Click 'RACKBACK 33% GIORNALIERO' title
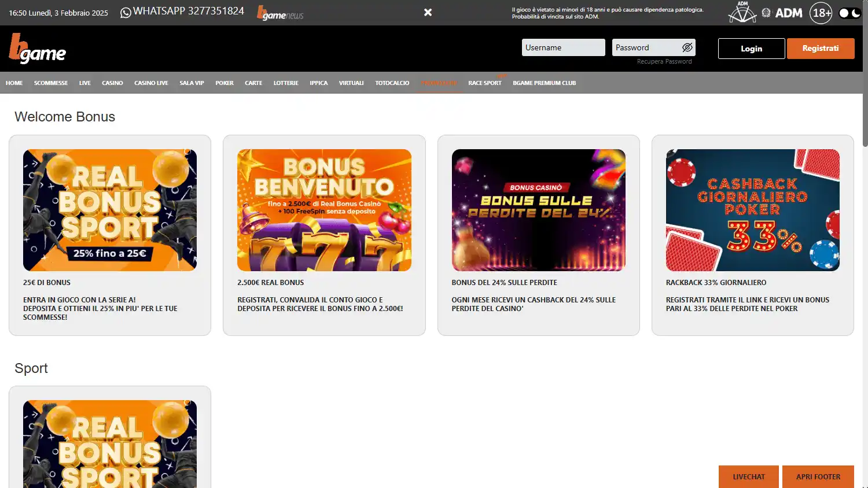The height and width of the screenshot is (488, 868). point(716,283)
